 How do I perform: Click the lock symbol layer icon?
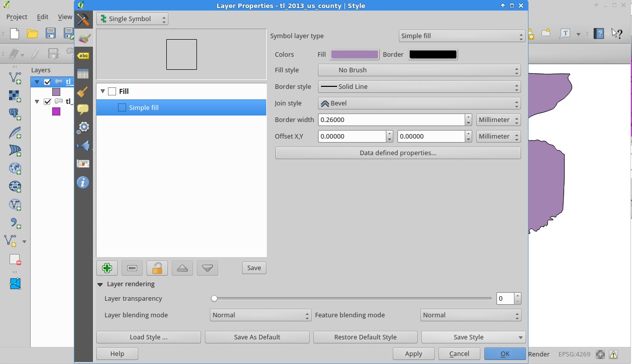click(x=157, y=268)
